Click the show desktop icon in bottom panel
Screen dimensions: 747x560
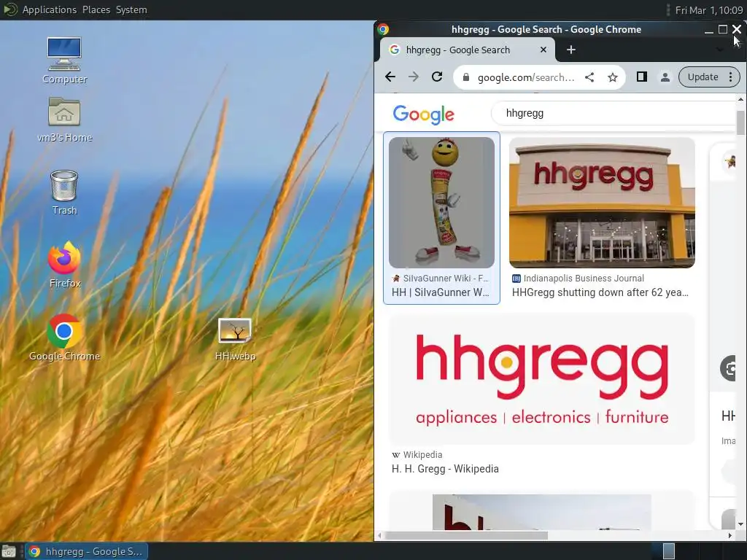(x=9, y=551)
